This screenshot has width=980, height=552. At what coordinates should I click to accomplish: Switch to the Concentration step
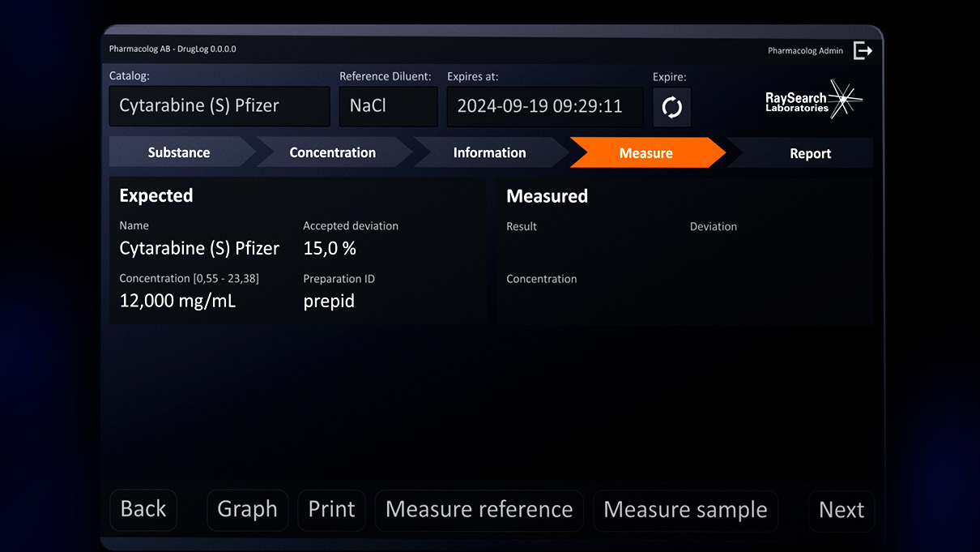[332, 152]
